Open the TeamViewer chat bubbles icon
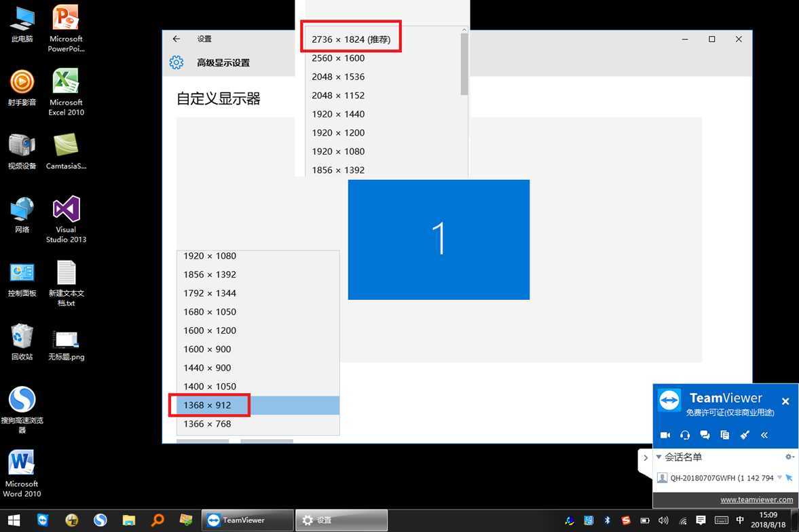799x532 pixels. pyautogui.click(x=705, y=435)
